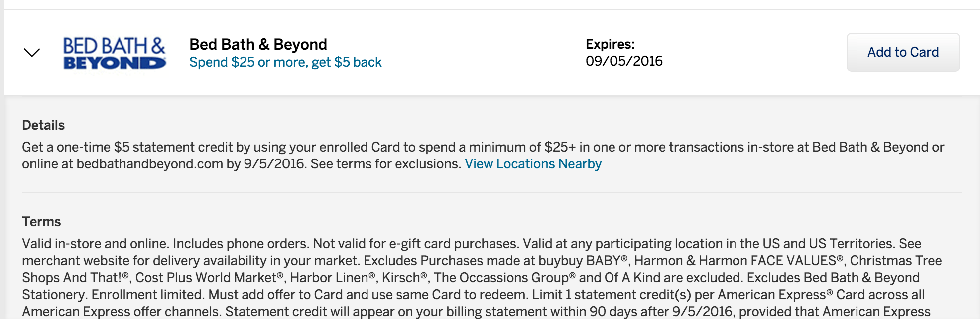Click the Bed Bath & Beyond logo
Screen dimensions: 980x319
(x=115, y=53)
